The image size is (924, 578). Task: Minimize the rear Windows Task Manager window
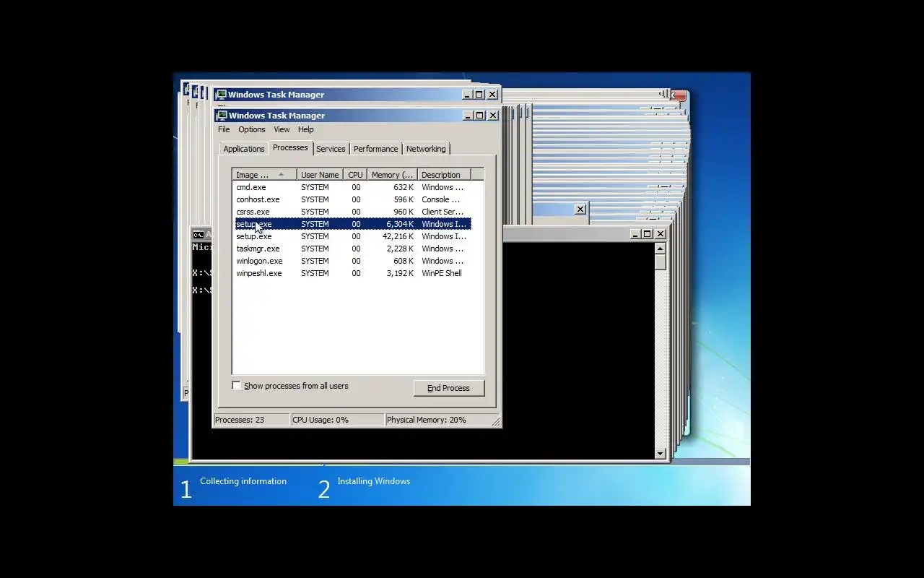(467, 95)
